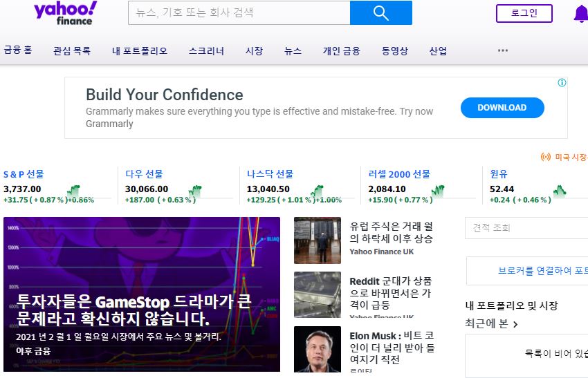Click the blue magnifier search button
Image resolution: width=588 pixels, height=378 pixels.
point(381,12)
